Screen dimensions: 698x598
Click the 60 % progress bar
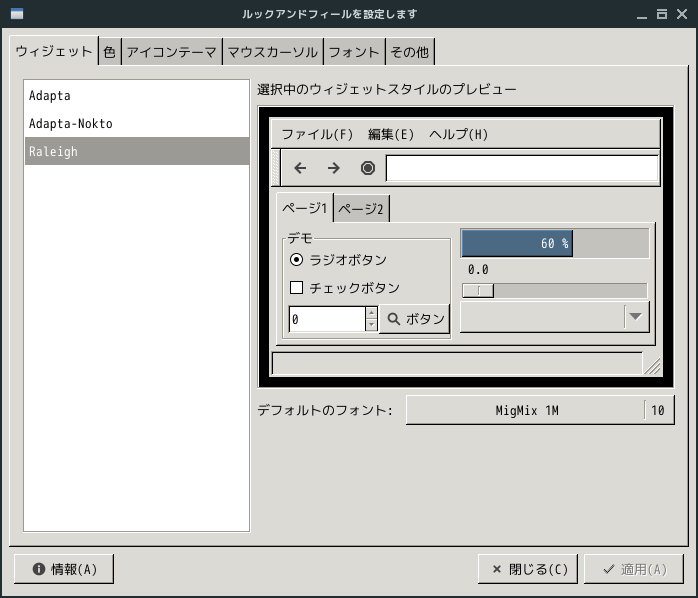point(555,243)
